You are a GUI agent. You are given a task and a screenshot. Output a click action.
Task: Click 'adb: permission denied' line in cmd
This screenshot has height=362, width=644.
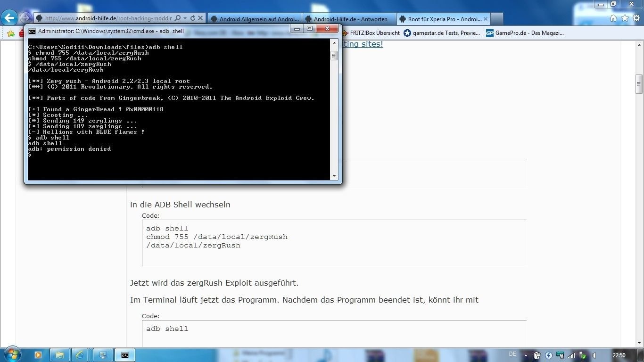click(69, 149)
